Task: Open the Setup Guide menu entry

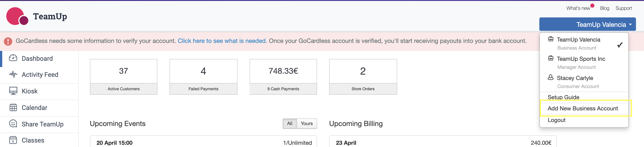Action: [563, 97]
